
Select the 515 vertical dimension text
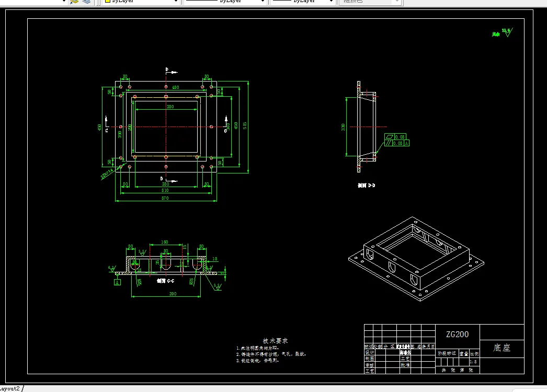click(x=245, y=125)
